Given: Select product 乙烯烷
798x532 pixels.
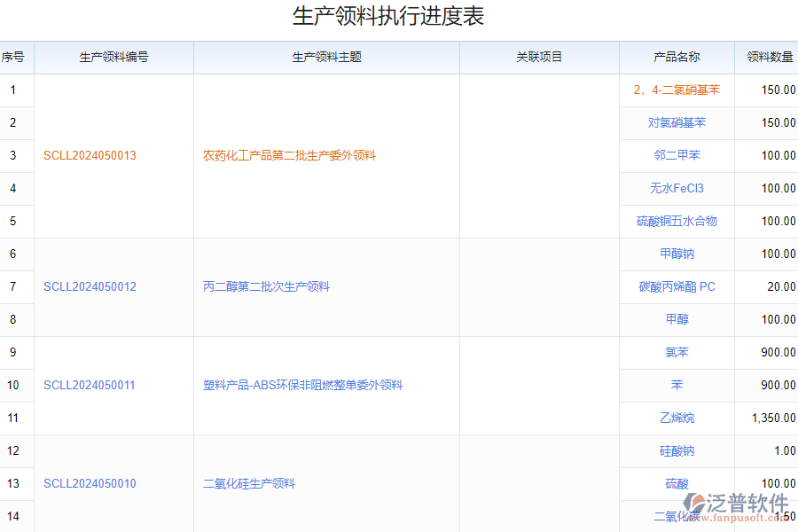Looking at the screenshot, I should 677,419.
